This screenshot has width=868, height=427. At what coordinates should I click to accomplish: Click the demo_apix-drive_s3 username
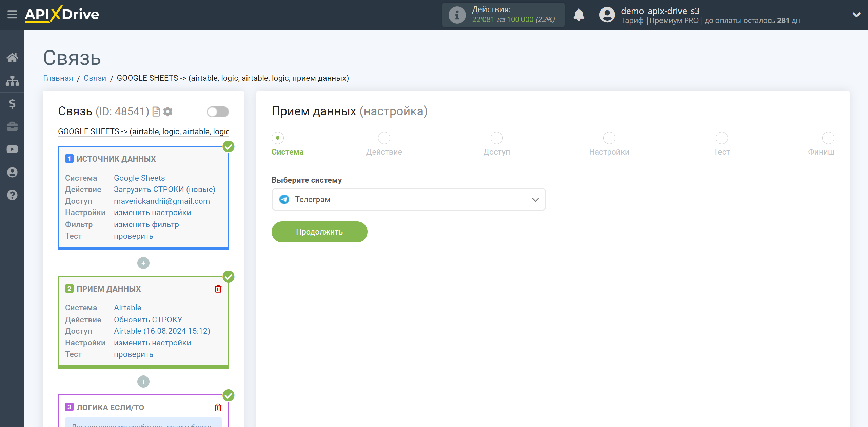(x=660, y=11)
